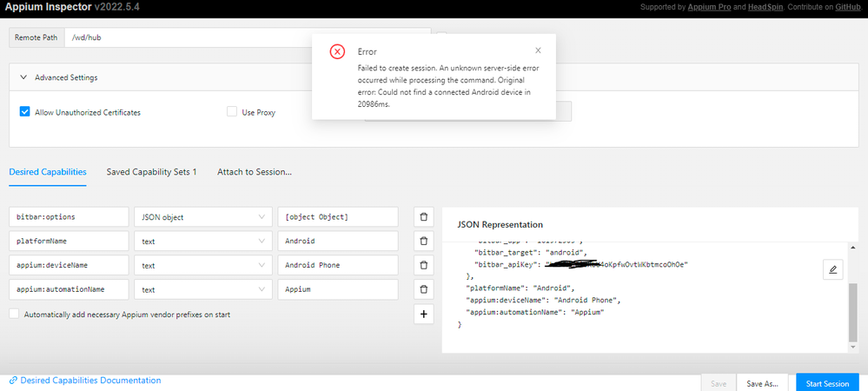
Task: Switch to Saved Capability Sets tab
Action: tap(151, 172)
